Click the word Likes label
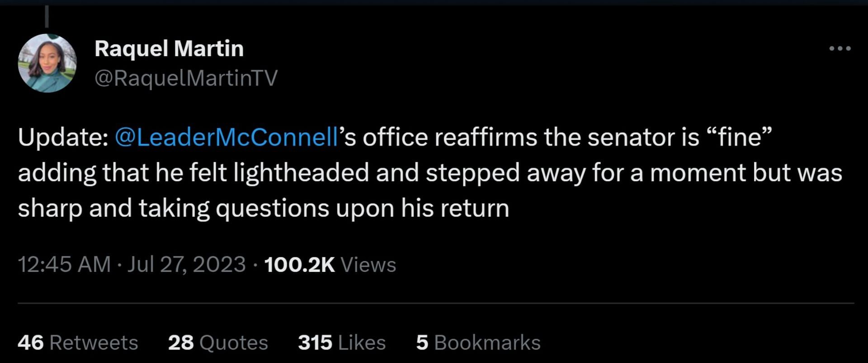868x363 pixels. tap(362, 343)
